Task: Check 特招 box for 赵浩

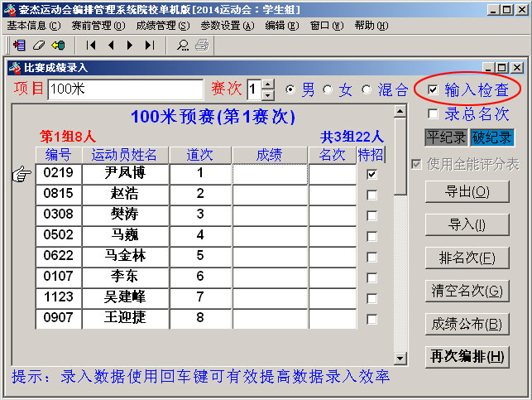Action: click(x=371, y=195)
